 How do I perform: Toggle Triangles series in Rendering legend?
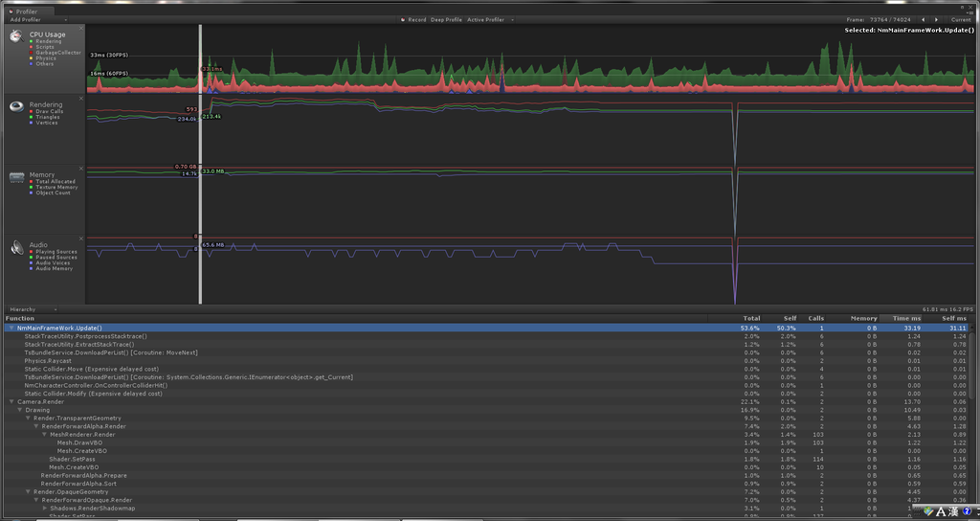pos(44,117)
